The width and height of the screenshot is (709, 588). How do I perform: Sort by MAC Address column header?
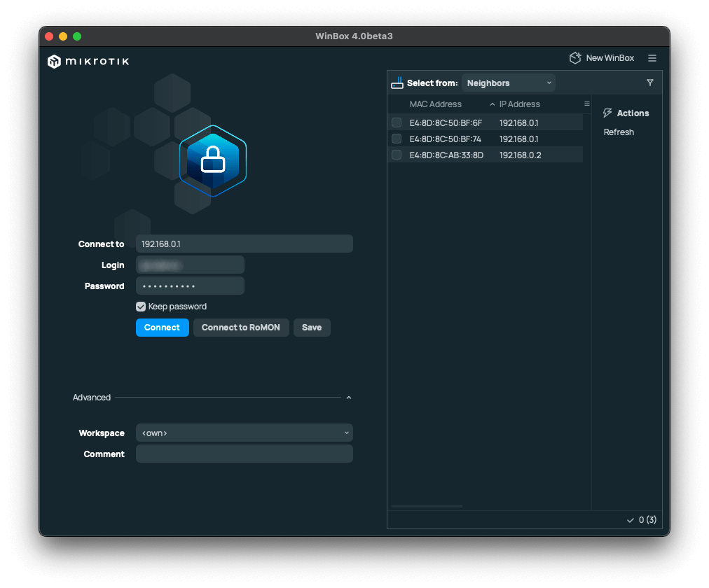[436, 104]
